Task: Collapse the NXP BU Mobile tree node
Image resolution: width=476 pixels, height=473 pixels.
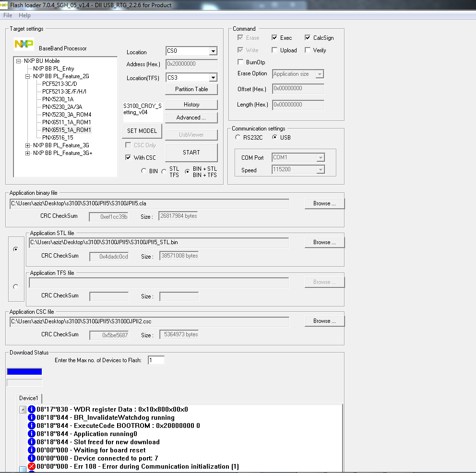Action: click(19, 61)
